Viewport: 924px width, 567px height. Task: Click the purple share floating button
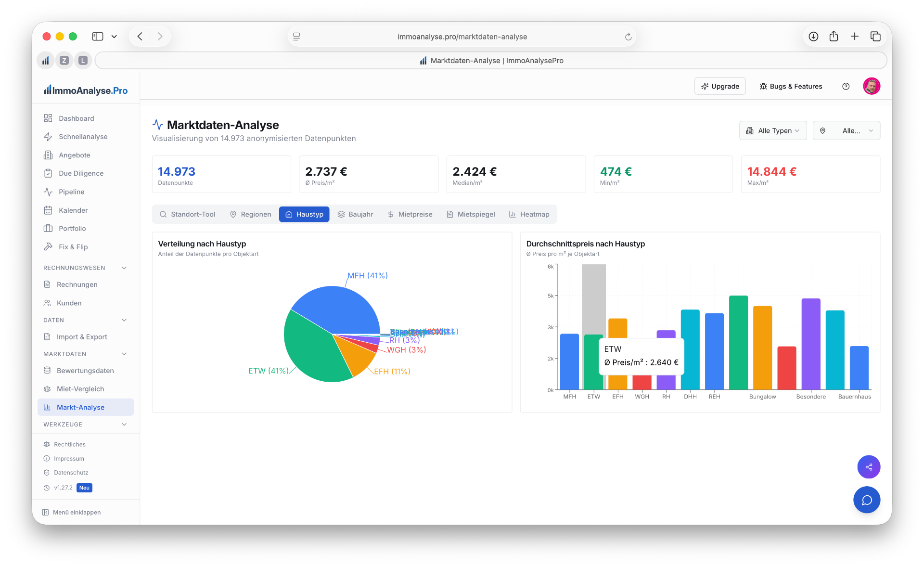pyautogui.click(x=869, y=467)
